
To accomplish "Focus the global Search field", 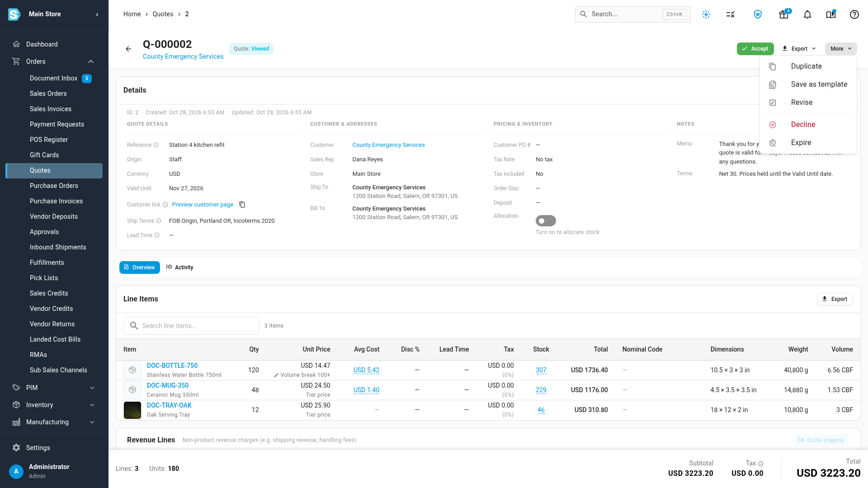I will 632,14.
